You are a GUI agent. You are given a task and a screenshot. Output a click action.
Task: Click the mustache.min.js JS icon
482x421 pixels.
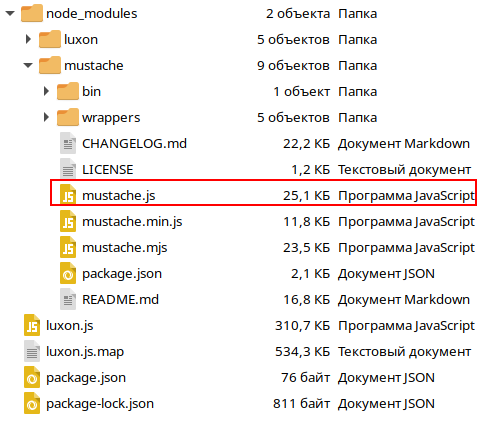[x=68, y=221]
